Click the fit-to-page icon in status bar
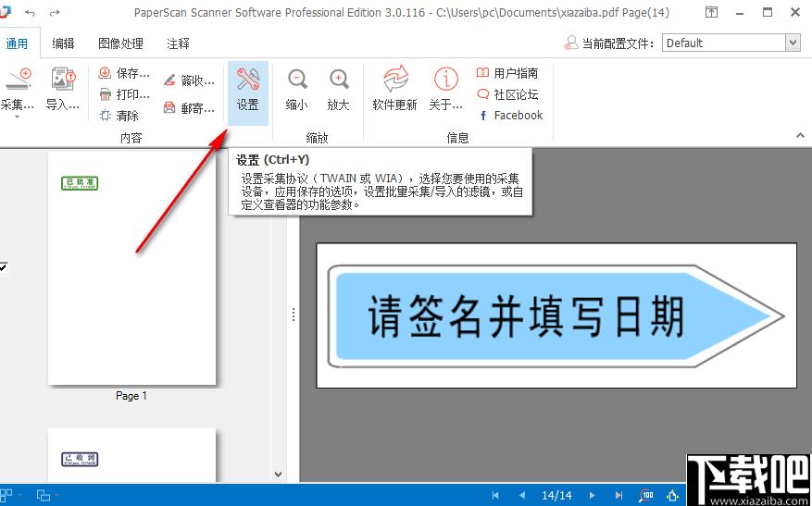812x506 pixels. coord(673,495)
